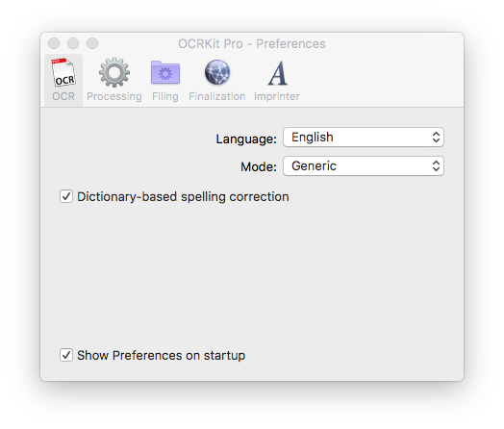Open the Finalization globe icon
Screen dimensions: 504x429
(x=217, y=72)
